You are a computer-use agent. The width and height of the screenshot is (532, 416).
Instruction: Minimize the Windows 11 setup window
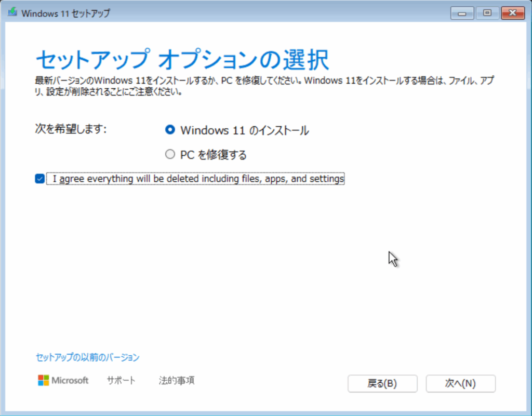[462, 12]
